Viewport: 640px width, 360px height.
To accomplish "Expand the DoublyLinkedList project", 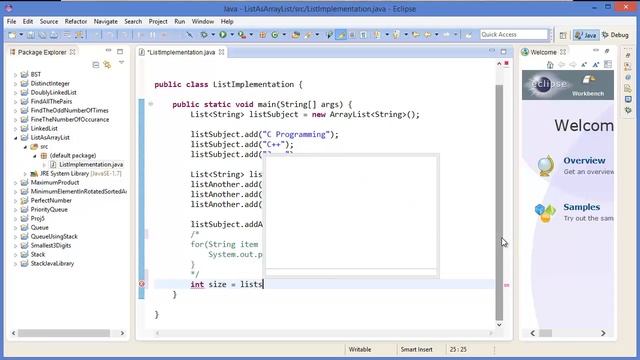I will pos(16,93).
